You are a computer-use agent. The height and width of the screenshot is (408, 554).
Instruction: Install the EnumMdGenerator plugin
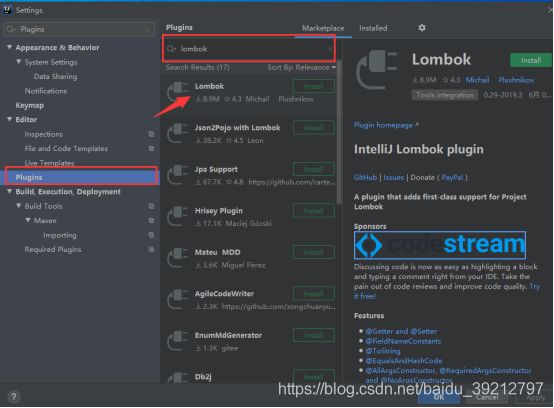[314, 336]
